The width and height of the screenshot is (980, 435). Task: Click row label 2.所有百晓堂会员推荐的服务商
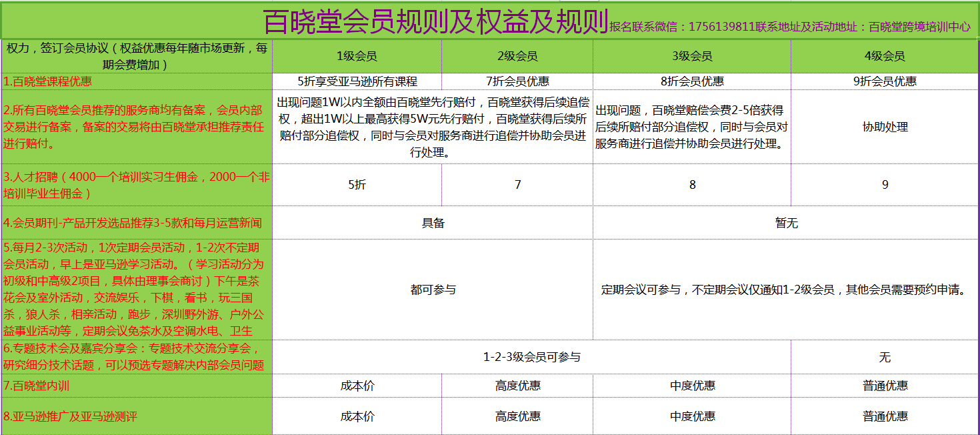coord(137,127)
